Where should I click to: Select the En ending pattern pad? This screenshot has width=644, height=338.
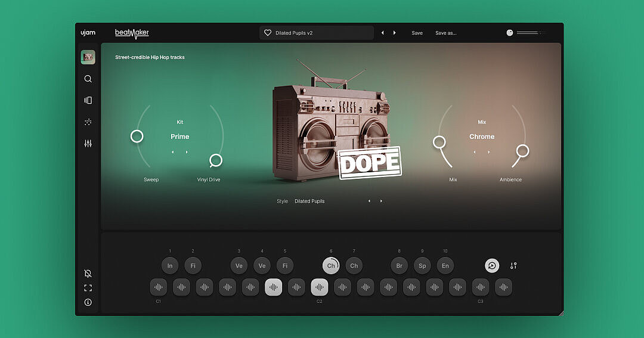(445, 266)
